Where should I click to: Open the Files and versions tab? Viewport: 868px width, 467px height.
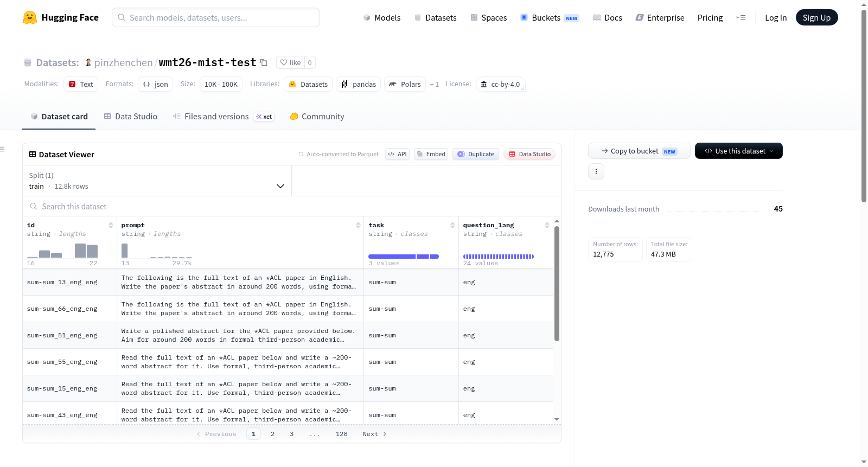point(224,117)
